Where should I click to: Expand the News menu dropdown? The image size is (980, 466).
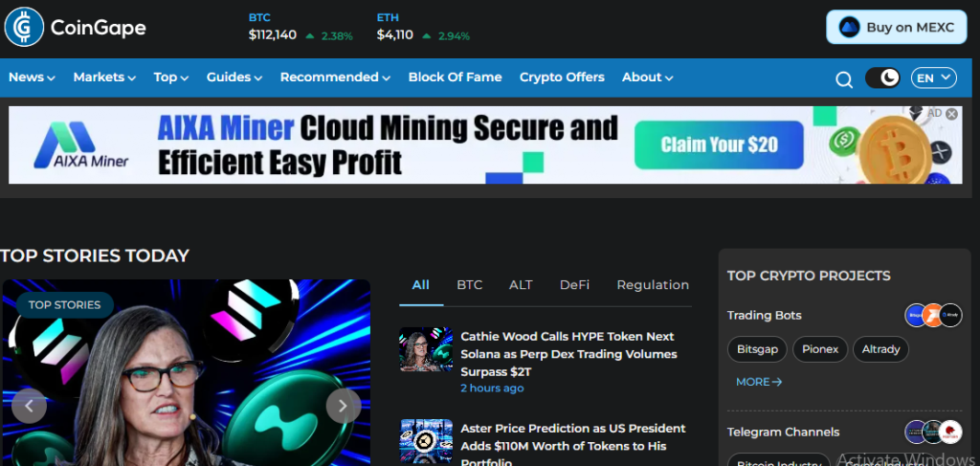point(32,78)
